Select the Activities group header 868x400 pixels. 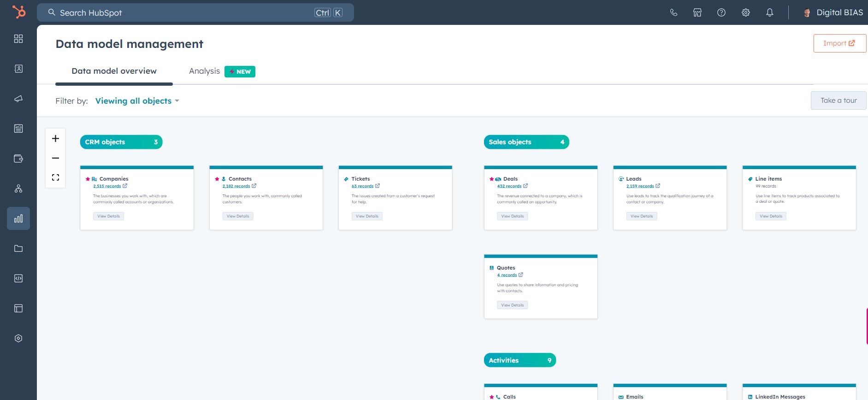[520, 360]
